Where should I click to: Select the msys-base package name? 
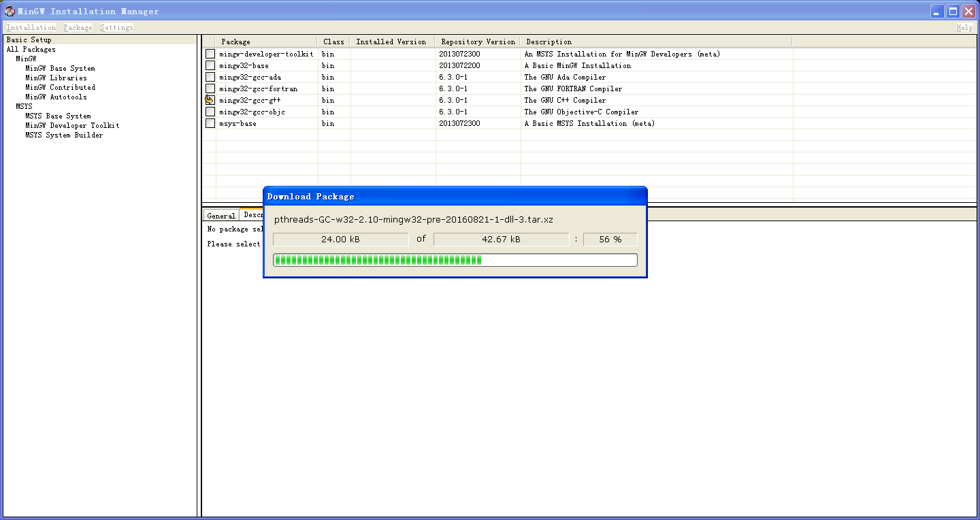pos(238,123)
